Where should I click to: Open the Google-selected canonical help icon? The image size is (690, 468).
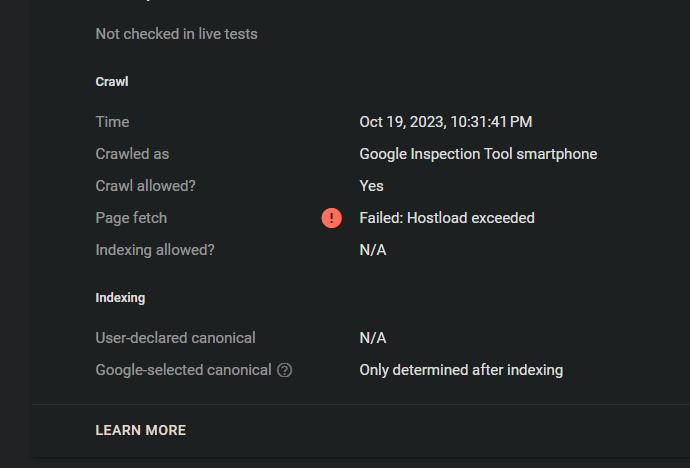tap(284, 370)
